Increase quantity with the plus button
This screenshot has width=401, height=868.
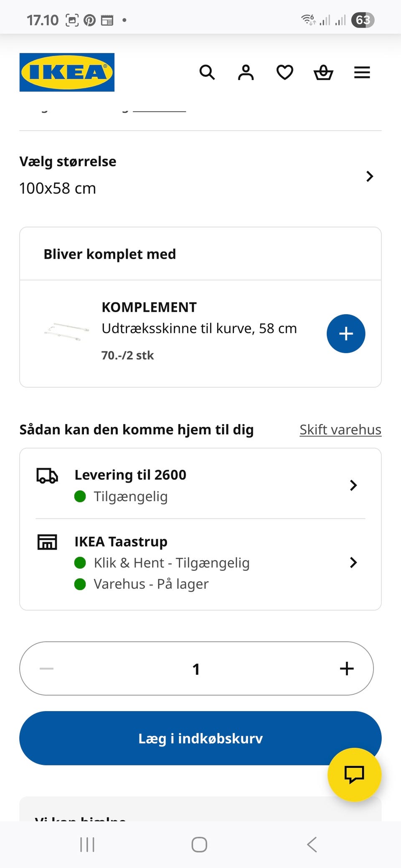(347, 669)
